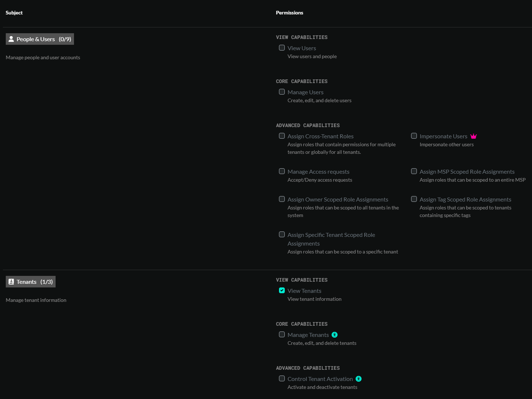The height and width of the screenshot is (399, 532).
Task: Click the Tenants (1/3) subject badge
Action: pyautogui.click(x=31, y=282)
